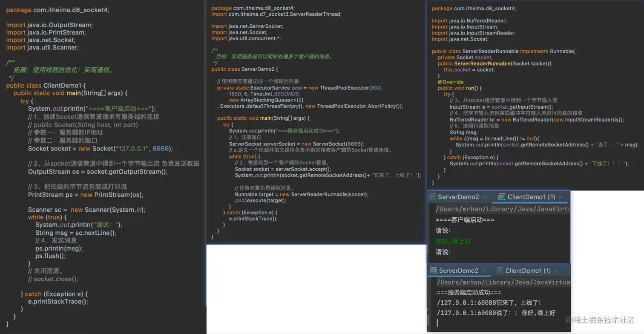Click the line ps.println(msg);
The image size is (644, 334).
point(59,248)
